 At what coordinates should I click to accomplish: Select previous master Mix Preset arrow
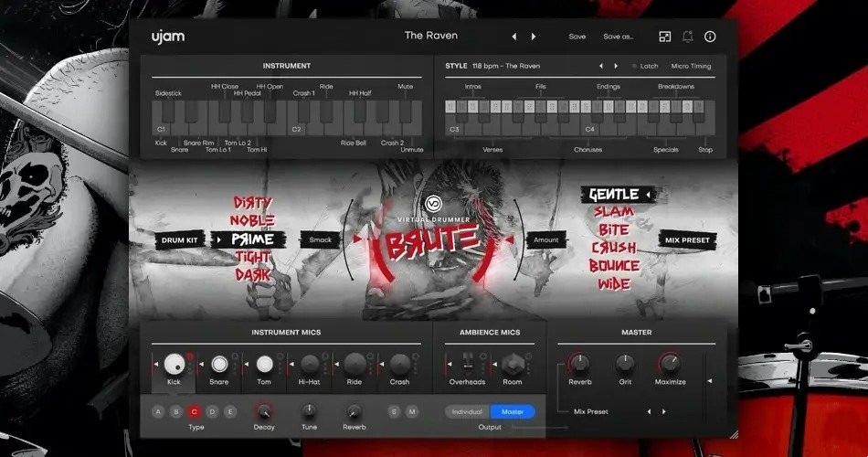pyautogui.click(x=650, y=411)
